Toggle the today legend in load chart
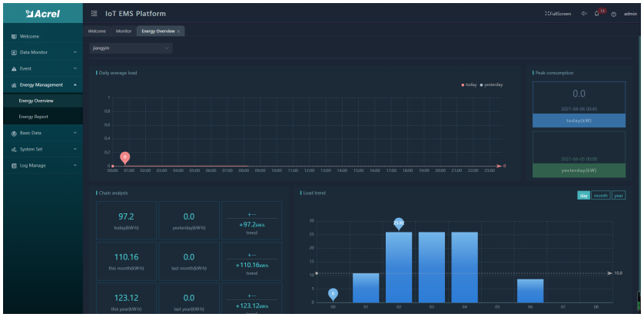This screenshot has height=317, width=644. pos(468,84)
